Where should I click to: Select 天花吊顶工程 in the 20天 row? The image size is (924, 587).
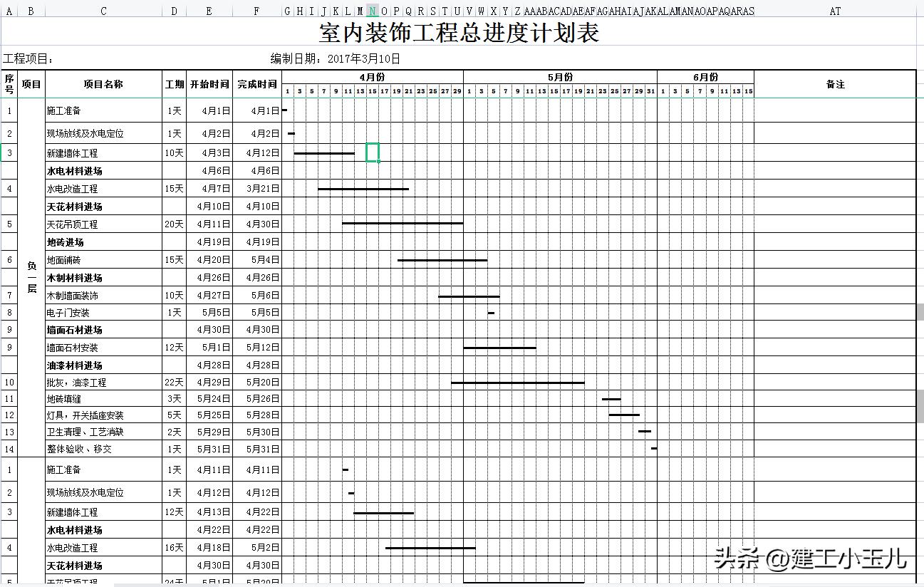[x=103, y=224]
